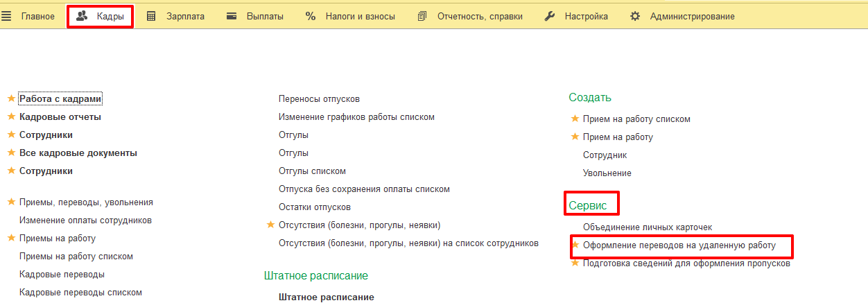Click the percent icon for Налоги и взносы

311,16
